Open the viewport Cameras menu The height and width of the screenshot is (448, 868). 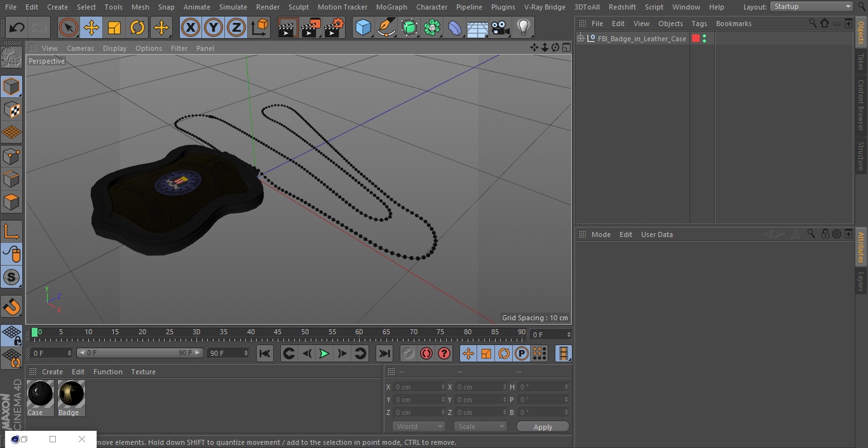[x=80, y=48]
